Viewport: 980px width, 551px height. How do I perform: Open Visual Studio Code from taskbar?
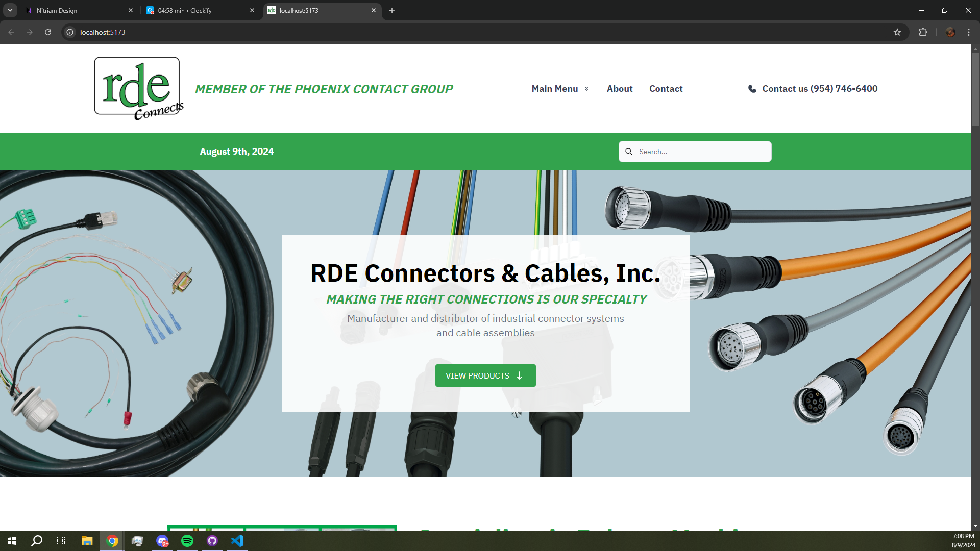tap(237, 541)
